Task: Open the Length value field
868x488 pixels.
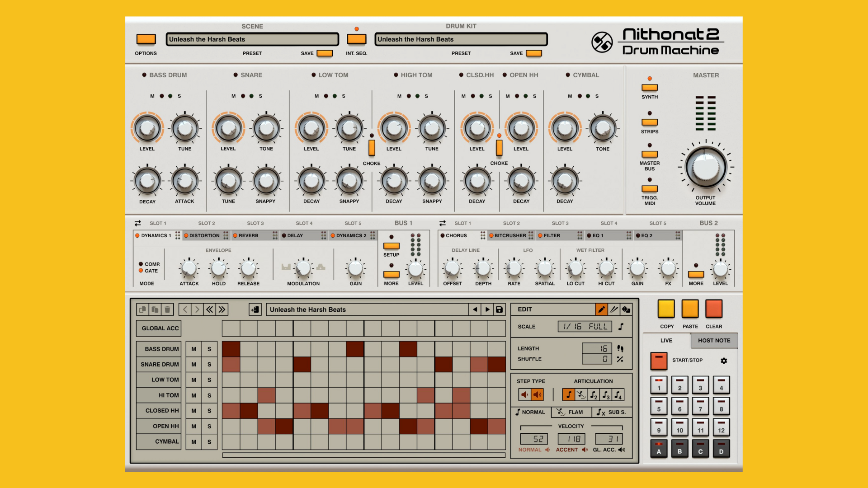Action: [597, 348]
